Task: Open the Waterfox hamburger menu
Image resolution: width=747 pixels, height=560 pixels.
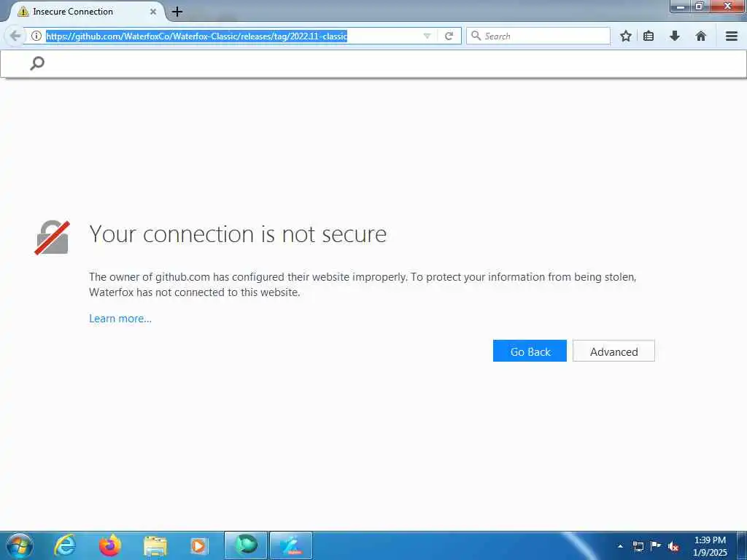Action: (x=732, y=36)
